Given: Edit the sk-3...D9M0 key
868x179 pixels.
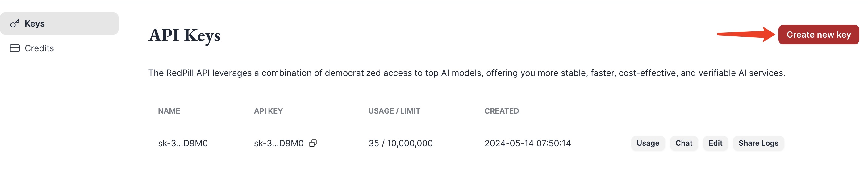Looking at the screenshot, I should [x=715, y=143].
